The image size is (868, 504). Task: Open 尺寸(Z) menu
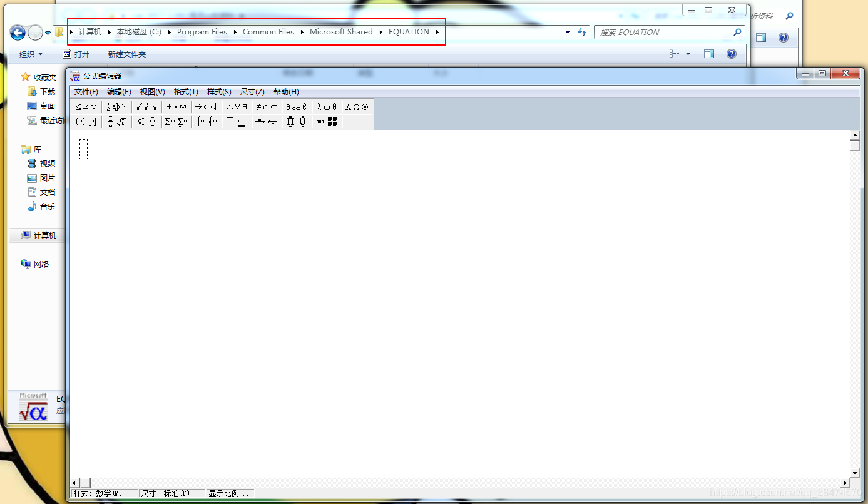point(252,92)
